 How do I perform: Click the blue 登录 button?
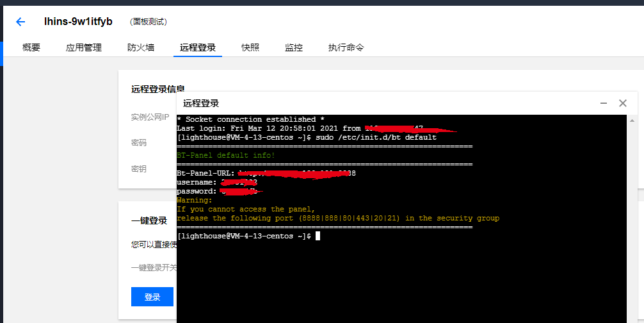(152, 297)
